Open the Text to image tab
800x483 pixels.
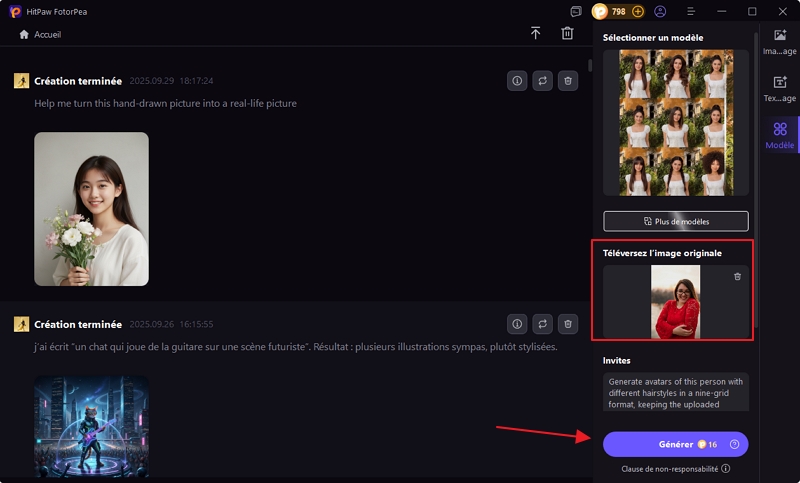click(779, 88)
